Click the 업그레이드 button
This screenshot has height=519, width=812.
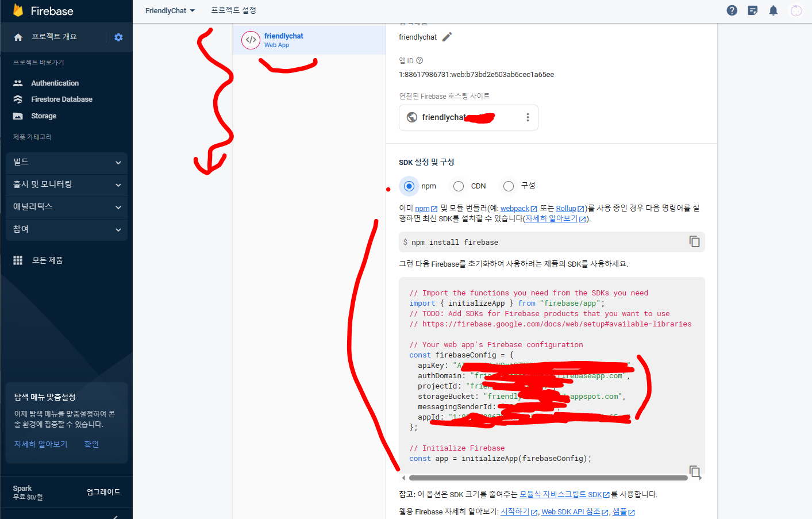[103, 492]
